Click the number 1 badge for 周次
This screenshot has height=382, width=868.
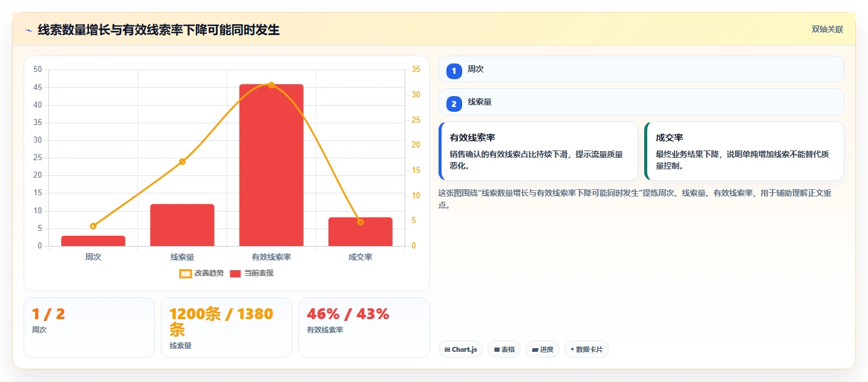click(454, 71)
